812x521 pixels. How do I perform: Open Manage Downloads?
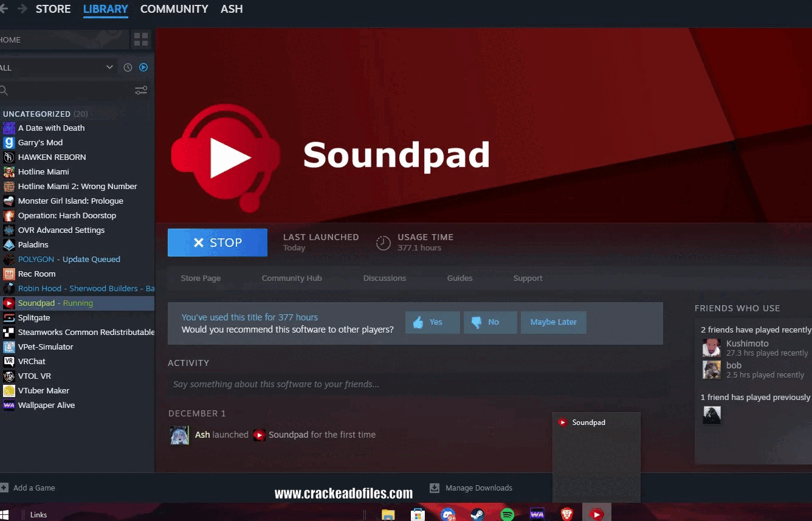tap(471, 488)
